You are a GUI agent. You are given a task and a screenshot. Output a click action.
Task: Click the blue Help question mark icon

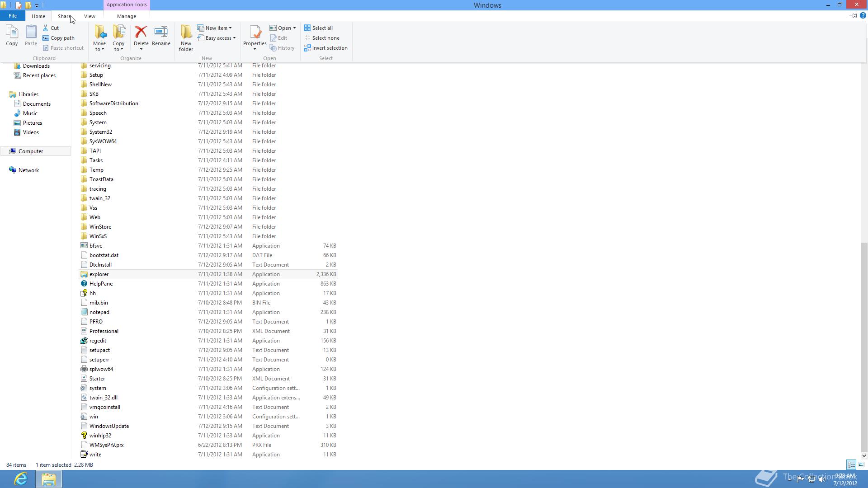[x=863, y=15]
